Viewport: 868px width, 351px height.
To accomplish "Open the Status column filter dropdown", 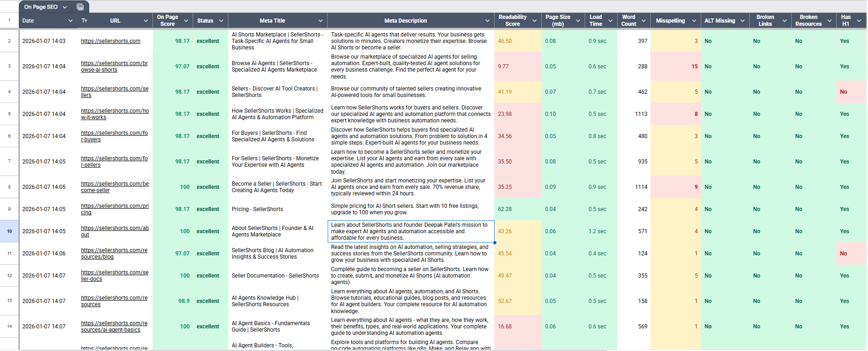I will pos(221,21).
